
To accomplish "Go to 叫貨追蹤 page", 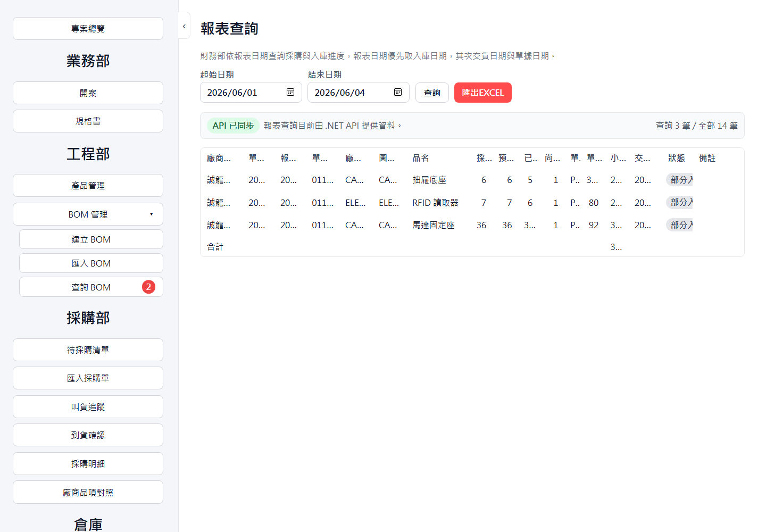I will click(88, 407).
